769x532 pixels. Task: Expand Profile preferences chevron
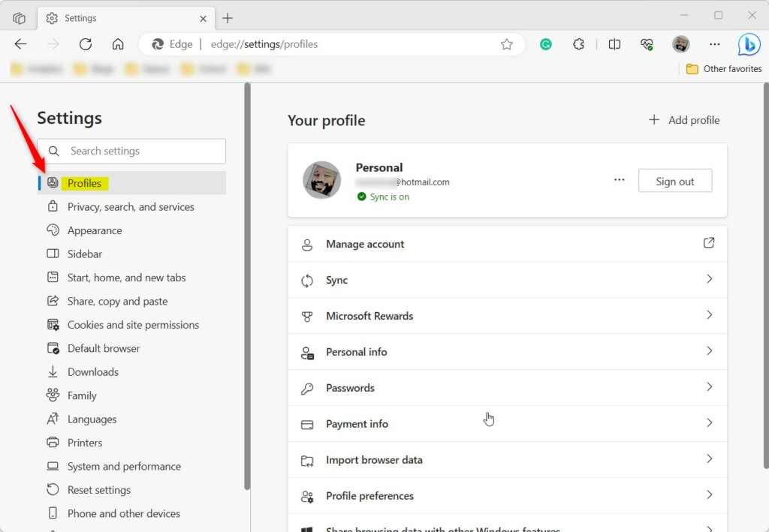coord(709,494)
